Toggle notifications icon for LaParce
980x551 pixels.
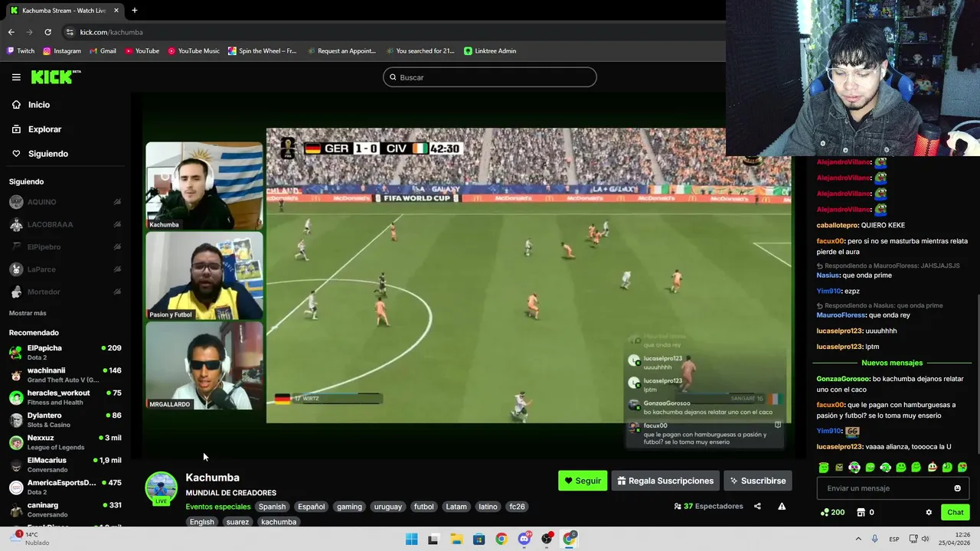(x=117, y=269)
